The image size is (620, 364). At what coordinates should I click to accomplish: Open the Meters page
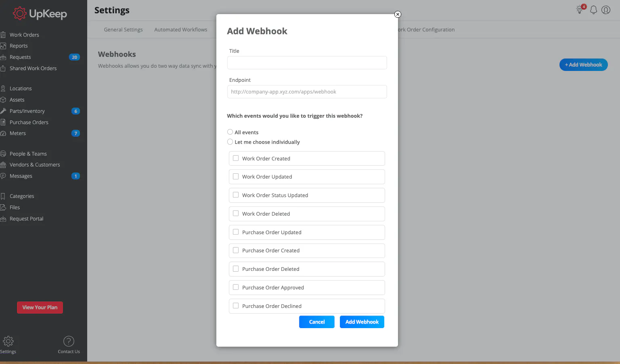(18, 133)
